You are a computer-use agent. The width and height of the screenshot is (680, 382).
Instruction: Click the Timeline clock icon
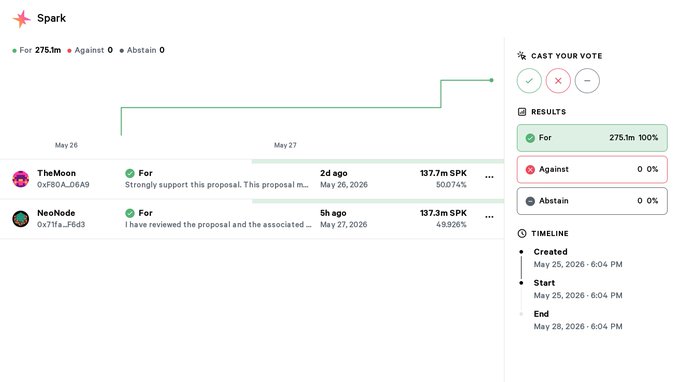pyautogui.click(x=522, y=233)
